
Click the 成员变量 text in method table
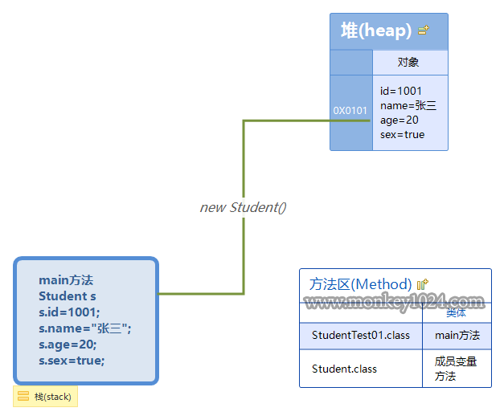point(456,361)
